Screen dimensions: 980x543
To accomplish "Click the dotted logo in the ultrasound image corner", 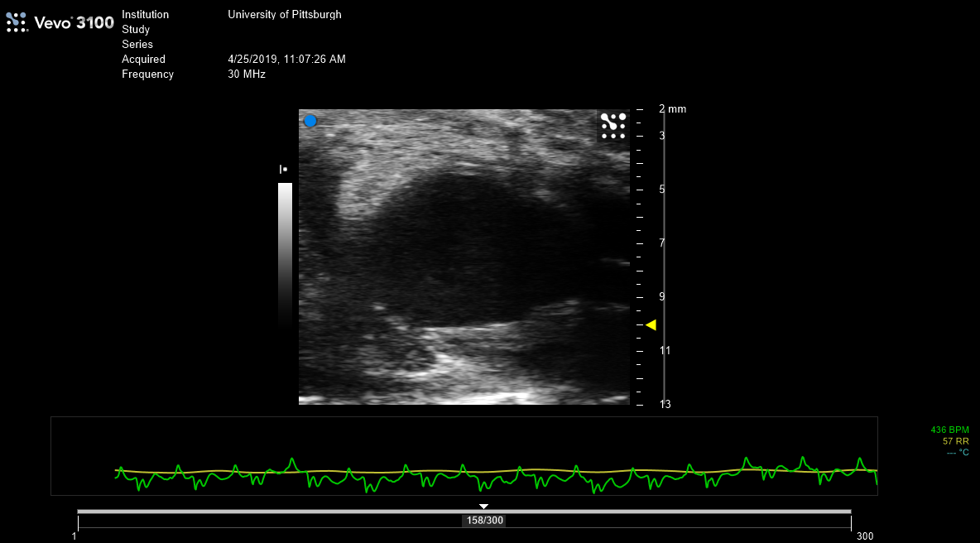I will pyautogui.click(x=613, y=126).
